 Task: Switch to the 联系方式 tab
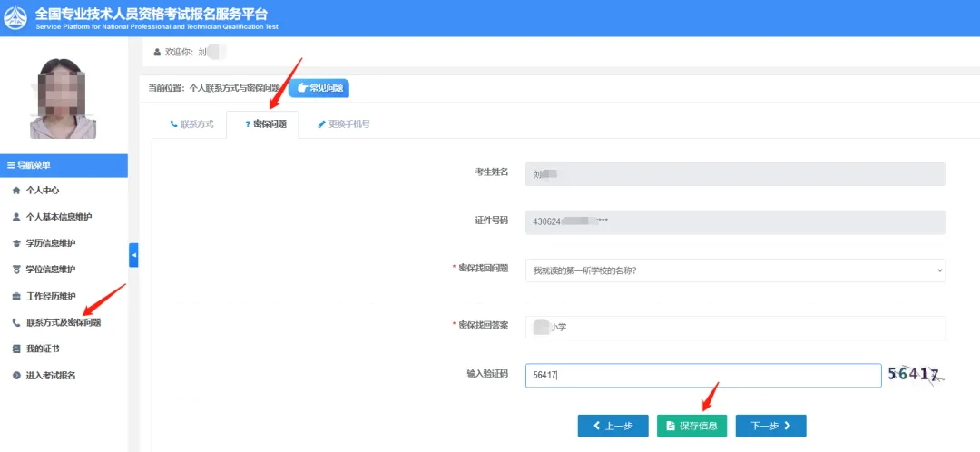191,124
